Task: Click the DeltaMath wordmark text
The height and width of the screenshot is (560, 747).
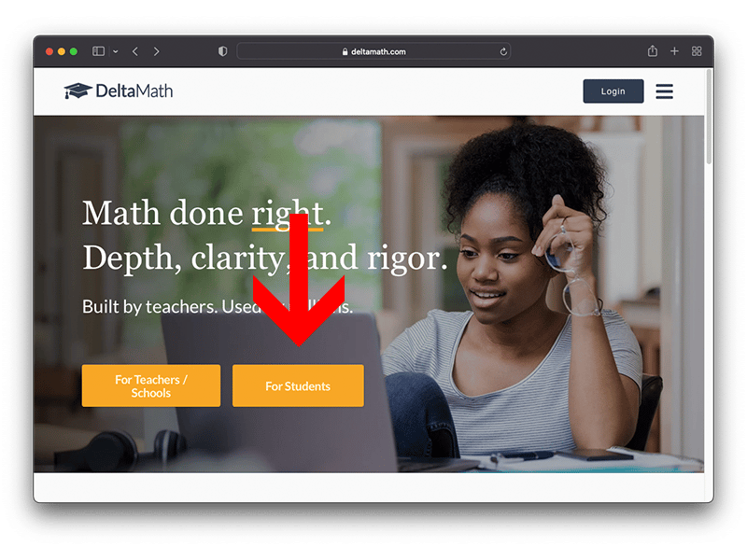Action: 134,91
